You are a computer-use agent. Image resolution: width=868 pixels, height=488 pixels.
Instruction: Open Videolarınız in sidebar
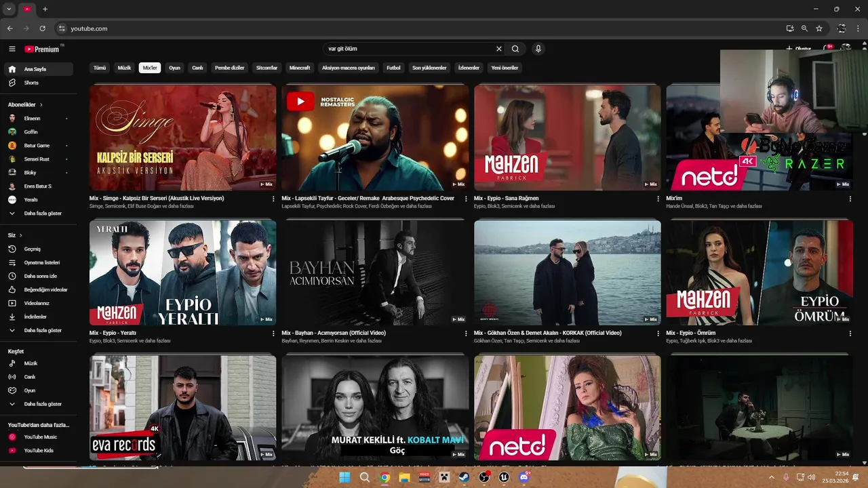point(39,303)
